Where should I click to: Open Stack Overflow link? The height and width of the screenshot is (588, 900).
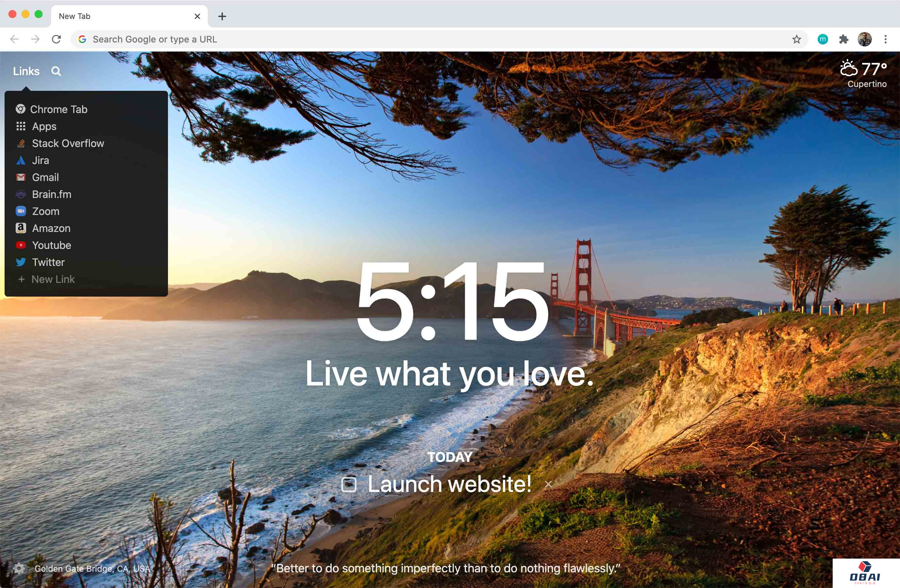tap(68, 143)
